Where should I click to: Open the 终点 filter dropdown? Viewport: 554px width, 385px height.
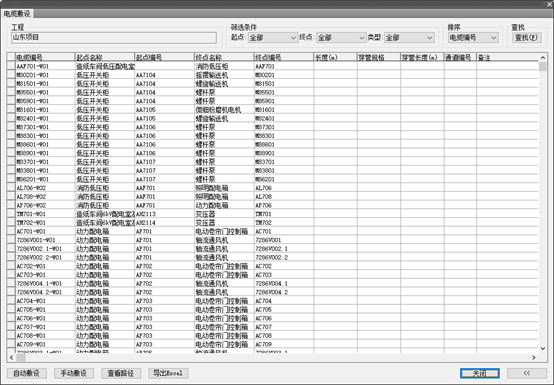point(341,37)
